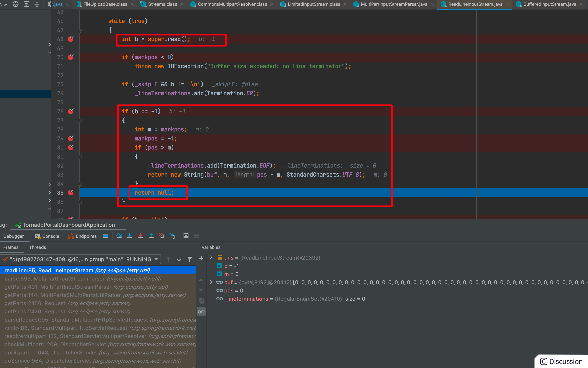Toggle the breakpoint on line 80
This screenshot has width=588, height=368.
[x=71, y=147]
